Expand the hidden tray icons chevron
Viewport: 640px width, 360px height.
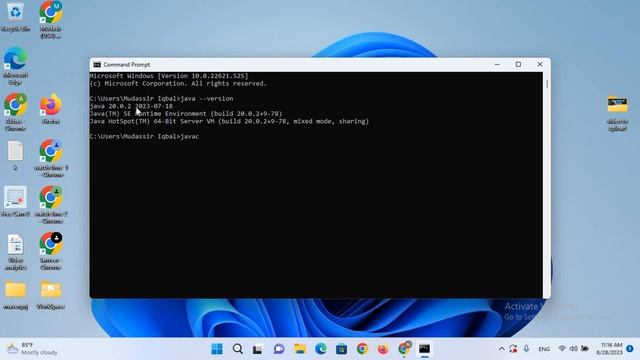point(502,349)
